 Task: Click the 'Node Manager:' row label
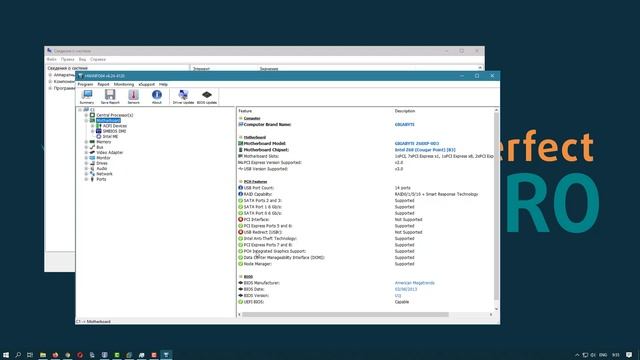257,264
